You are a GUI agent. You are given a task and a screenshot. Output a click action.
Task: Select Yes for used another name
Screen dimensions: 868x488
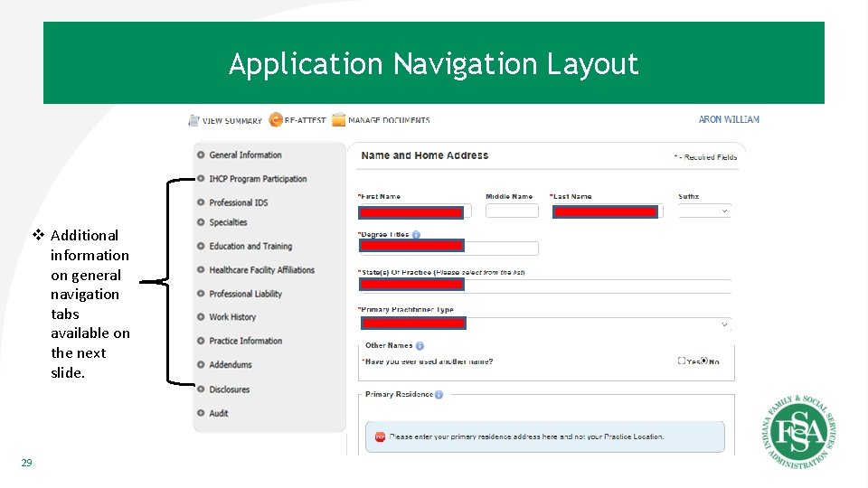pos(682,361)
